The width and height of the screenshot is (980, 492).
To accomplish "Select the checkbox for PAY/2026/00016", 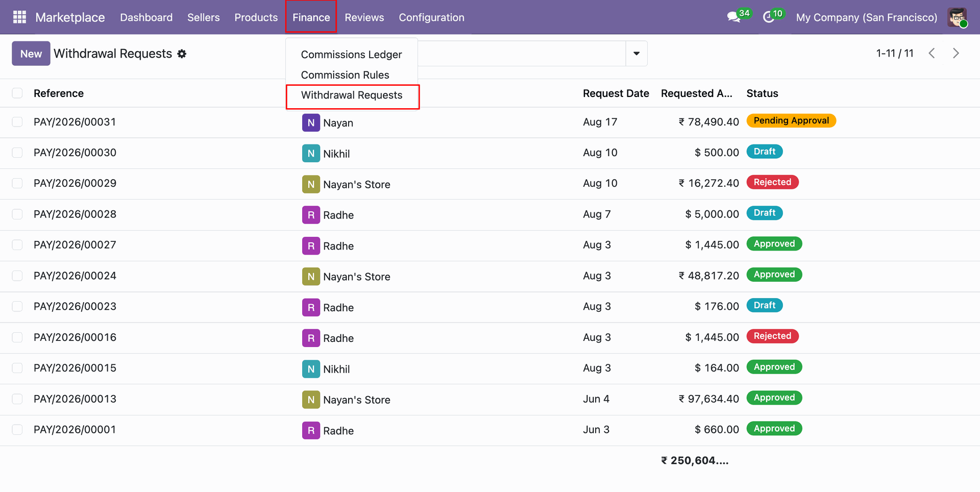I will click(17, 337).
